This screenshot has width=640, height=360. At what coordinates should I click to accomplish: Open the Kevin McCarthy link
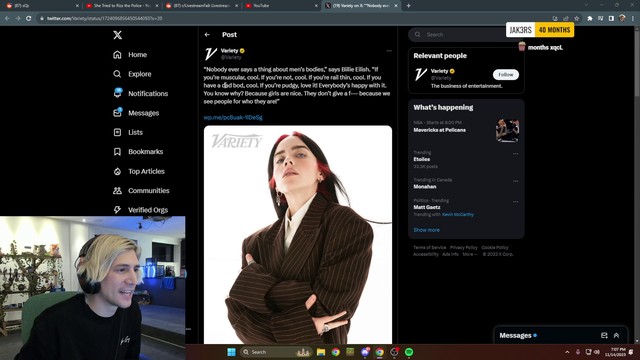[458, 215]
